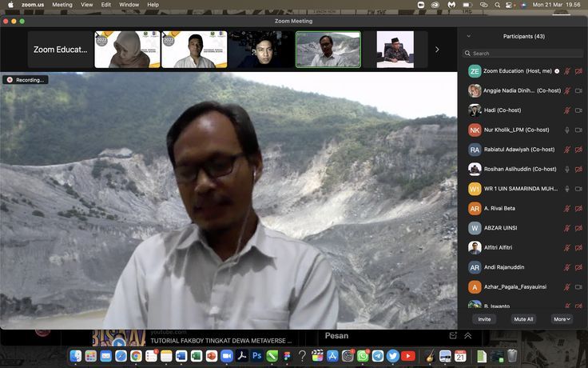Toggle Andi Rajanuddin's video icon
Screen dimensions: 588x368
578,267
